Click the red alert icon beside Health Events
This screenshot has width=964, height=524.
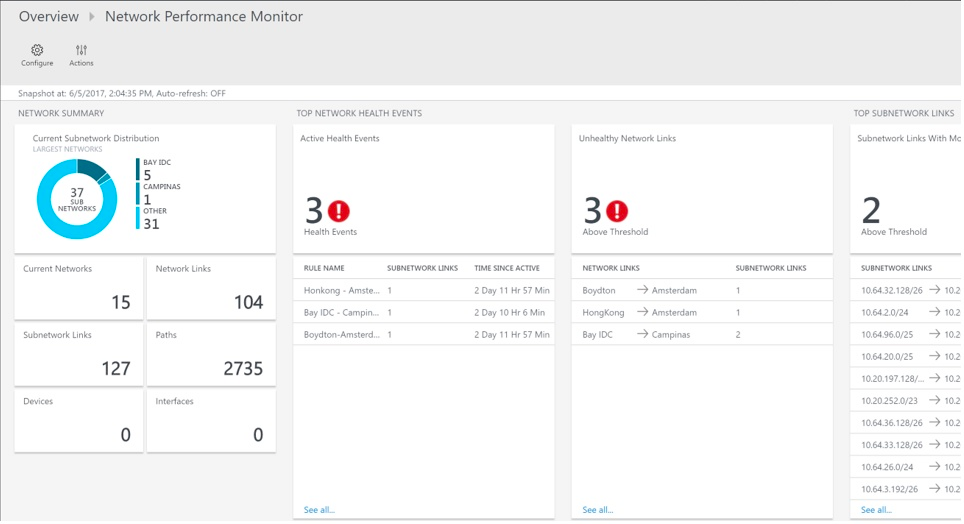339,211
